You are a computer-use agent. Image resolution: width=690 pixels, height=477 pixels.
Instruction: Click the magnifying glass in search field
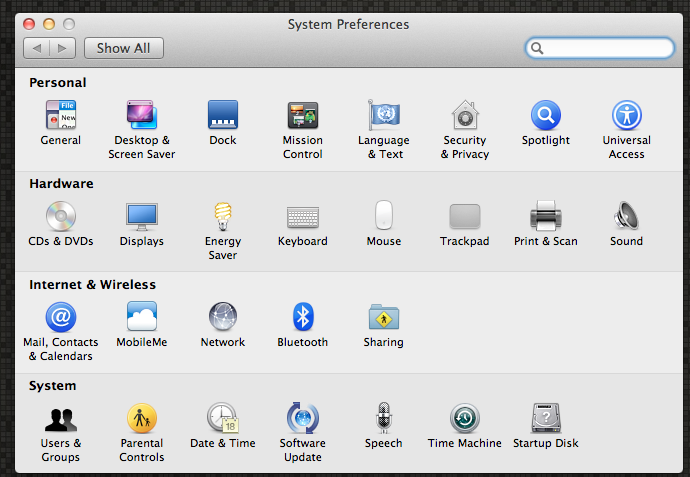537,48
